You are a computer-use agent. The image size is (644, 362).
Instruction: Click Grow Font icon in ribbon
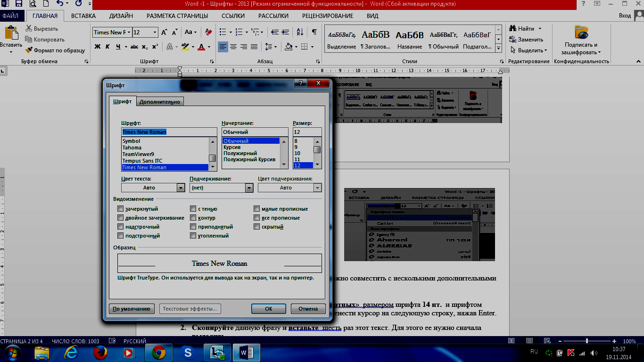click(165, 32)
